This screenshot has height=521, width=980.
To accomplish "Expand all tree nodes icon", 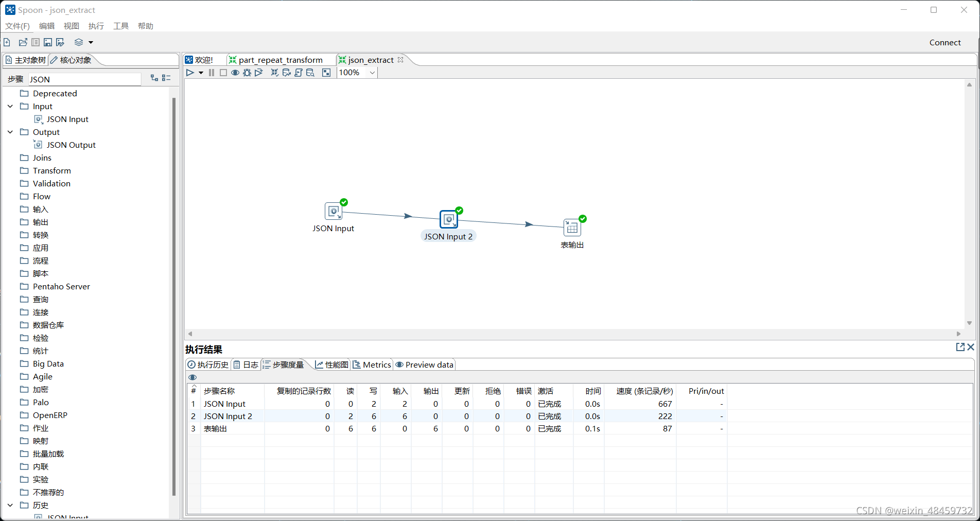I will pyautogui.click(x=154, y=78).
